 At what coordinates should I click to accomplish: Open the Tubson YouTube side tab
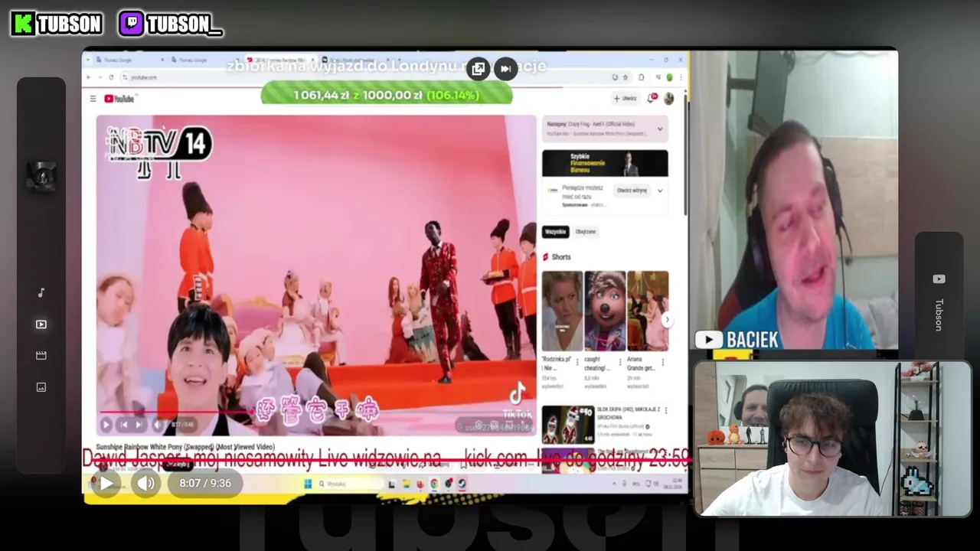coord(939,305)
